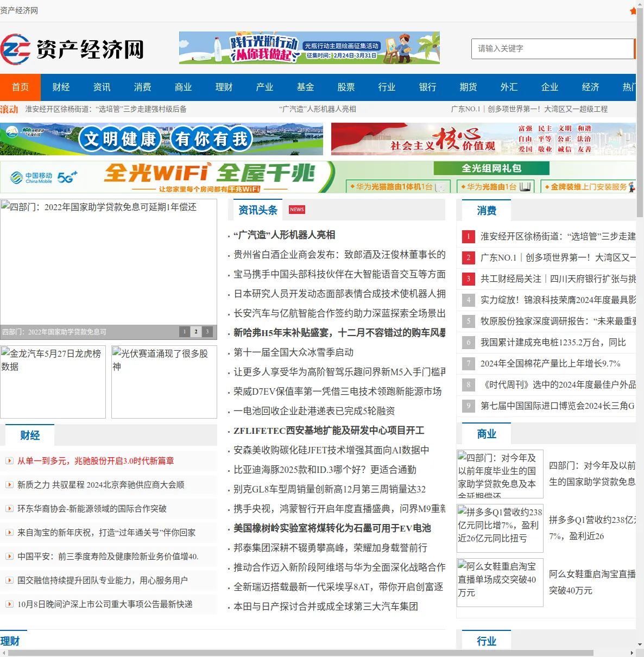Image resolution: width=644 pixels, height=657 pixels.
Task: Click the play icon beside 中国平安 headline
Action: coord(9,557)
